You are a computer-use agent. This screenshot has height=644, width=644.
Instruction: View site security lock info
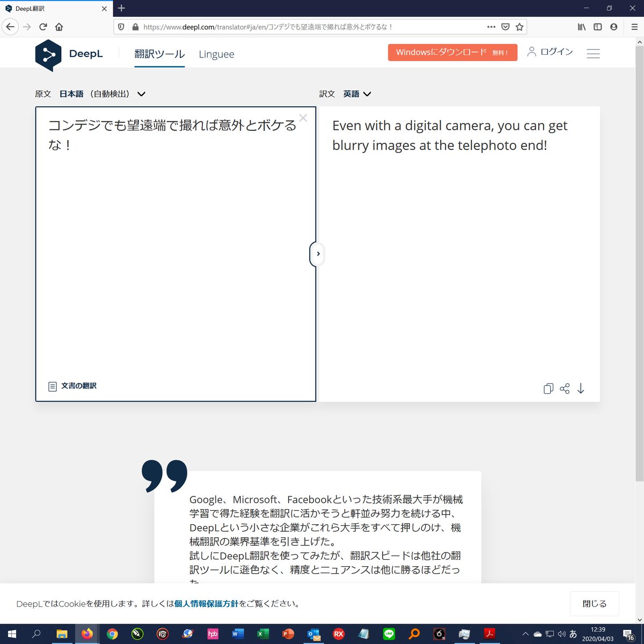(135, 27)
